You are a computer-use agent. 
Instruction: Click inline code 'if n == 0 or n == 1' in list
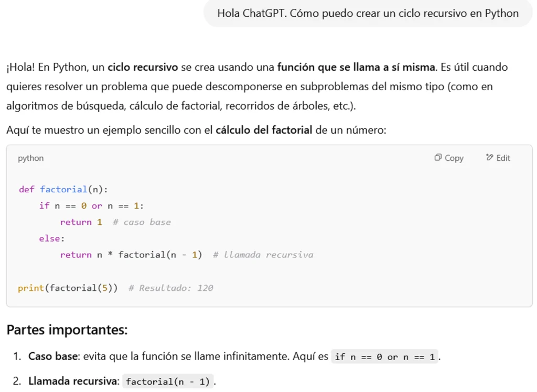385,357
